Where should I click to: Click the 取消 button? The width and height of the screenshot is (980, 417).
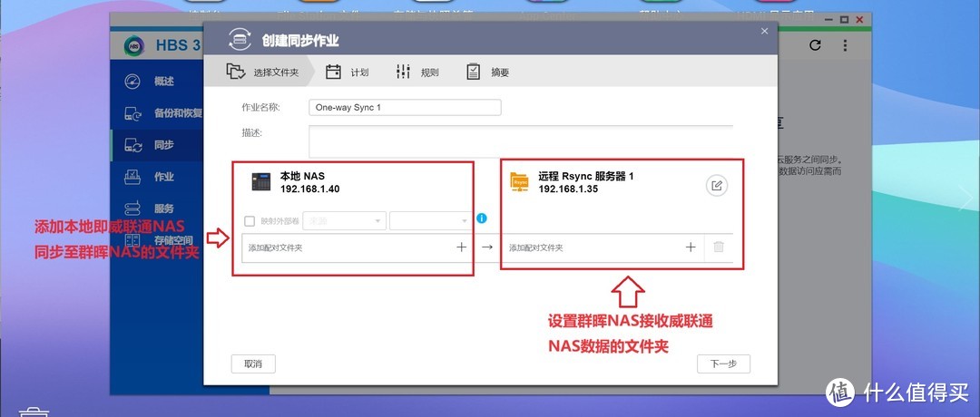point(253,364)
